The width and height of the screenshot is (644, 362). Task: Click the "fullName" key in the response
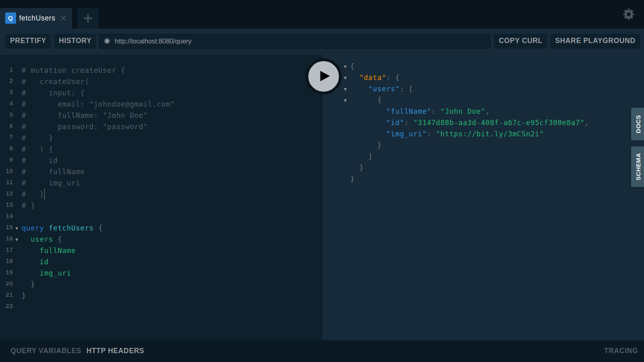(409, 111)
